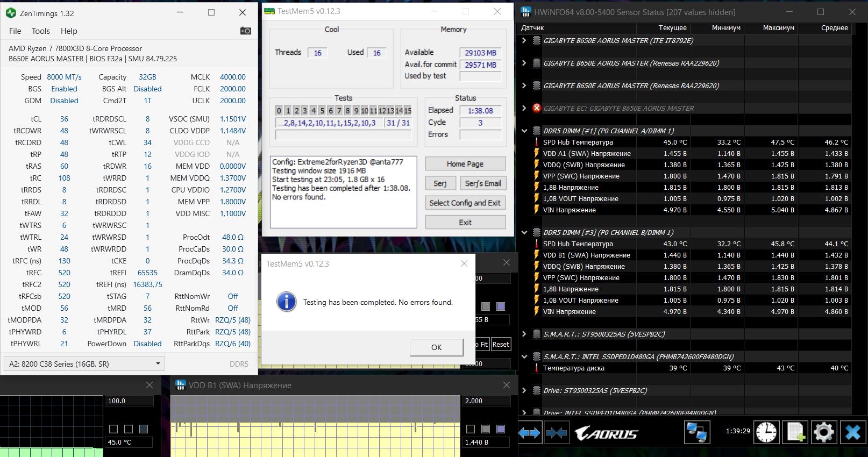This screenshot has width=868, height=457.
Task: Click the blue-gray color swatch in temperature graph
Action: (x=144, y=429)
